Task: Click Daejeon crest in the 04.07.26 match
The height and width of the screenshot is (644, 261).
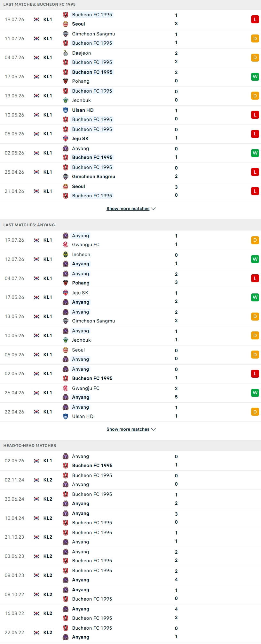Action: pos(66,53)
